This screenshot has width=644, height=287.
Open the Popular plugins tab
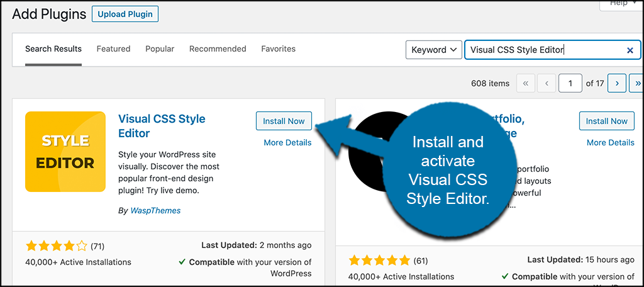pyautogui.click(x=160, y=49)
